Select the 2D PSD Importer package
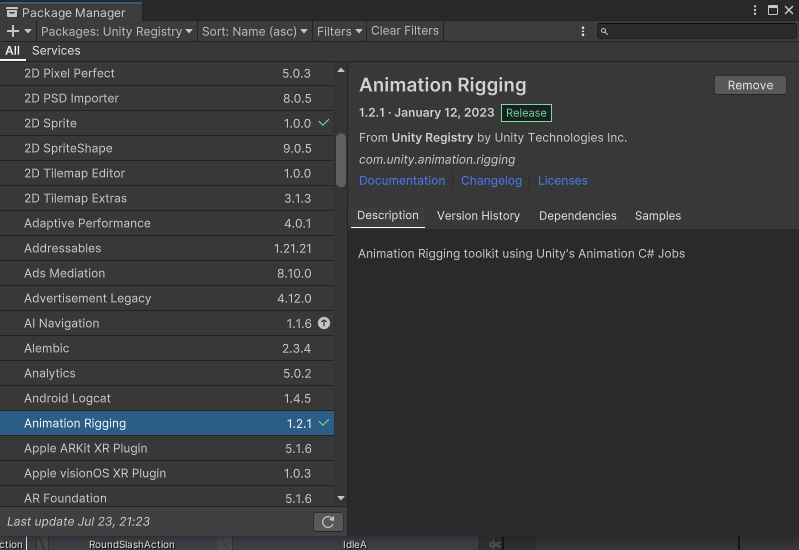 click(x=167, y=98)
